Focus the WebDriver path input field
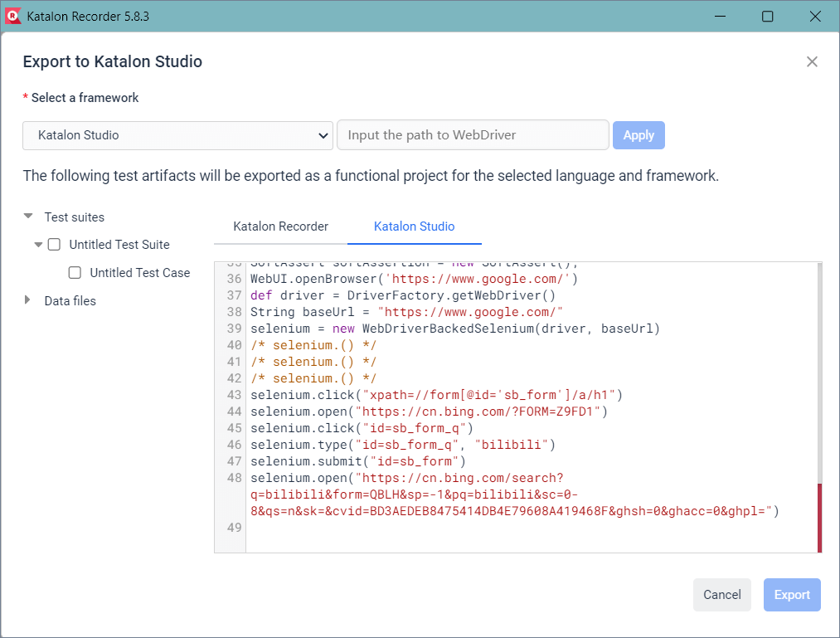The height and width of the screenshot is (638, 840). (473, 135)
